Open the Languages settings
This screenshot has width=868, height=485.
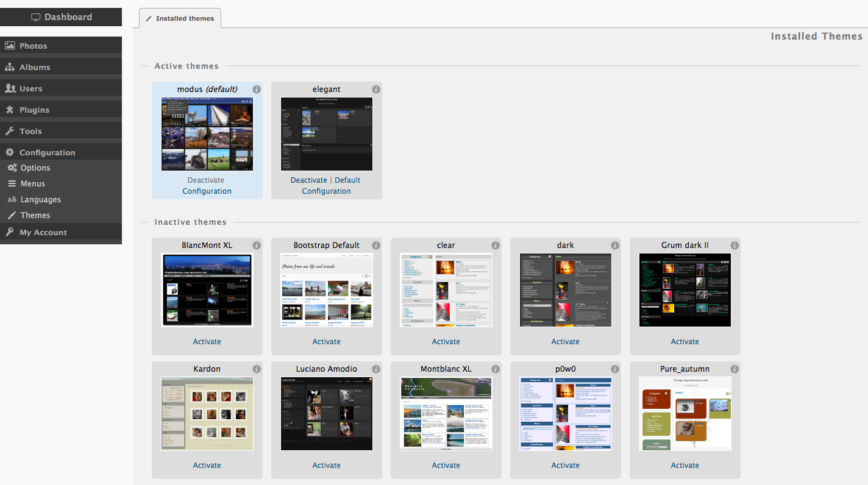click(x=41, y=199)
